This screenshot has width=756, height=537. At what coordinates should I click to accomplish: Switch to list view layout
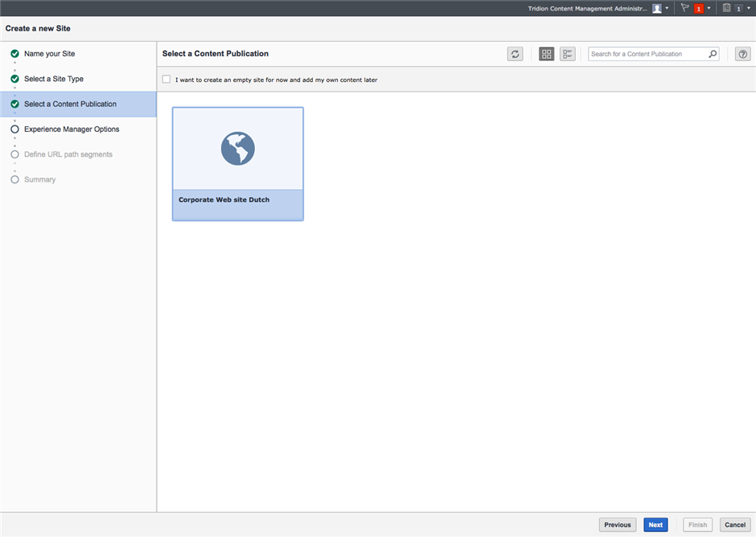pos(568,54)
